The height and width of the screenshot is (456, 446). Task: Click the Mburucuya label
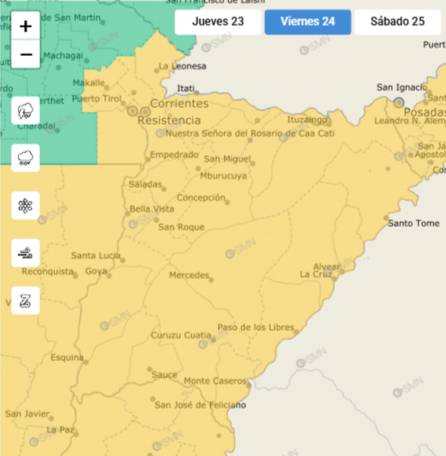(223, 176)
